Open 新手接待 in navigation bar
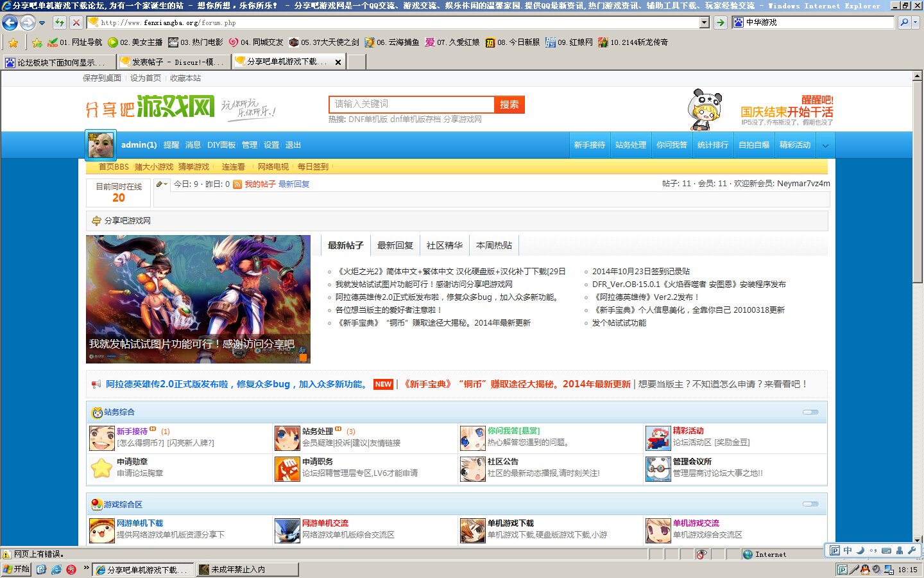924x578 pixels. 590,145
